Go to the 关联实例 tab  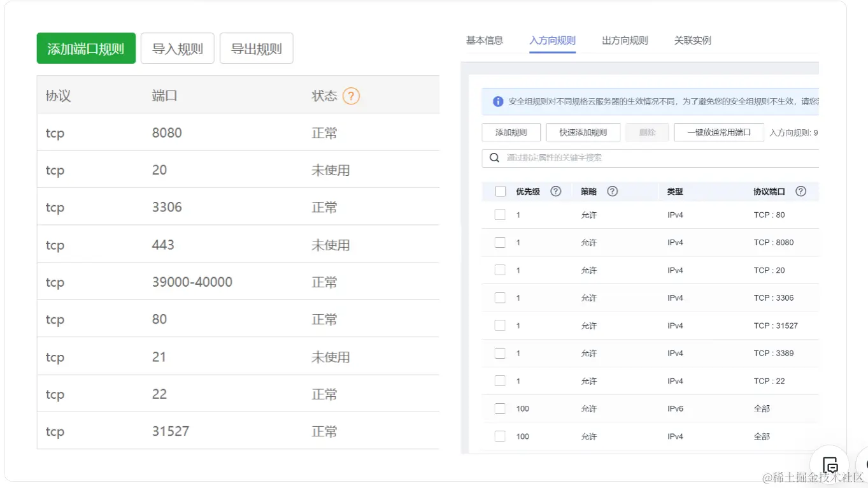tap(692, 40)
